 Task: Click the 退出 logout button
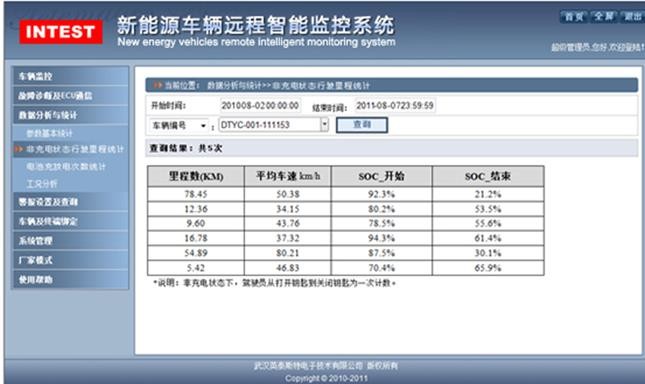632,16
